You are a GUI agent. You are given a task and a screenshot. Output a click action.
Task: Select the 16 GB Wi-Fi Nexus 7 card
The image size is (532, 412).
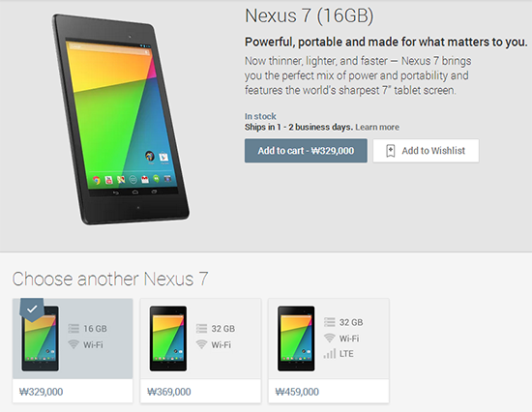coord(73,350)
